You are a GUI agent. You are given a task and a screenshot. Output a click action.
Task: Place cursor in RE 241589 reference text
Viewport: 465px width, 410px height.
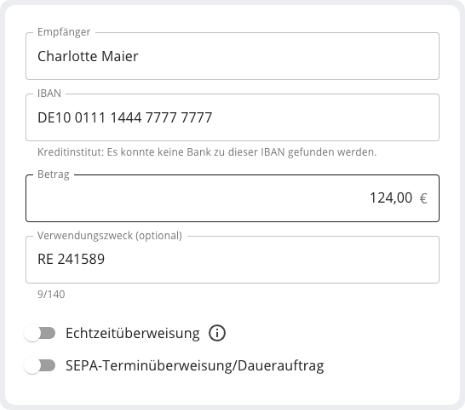coord(71,259)
